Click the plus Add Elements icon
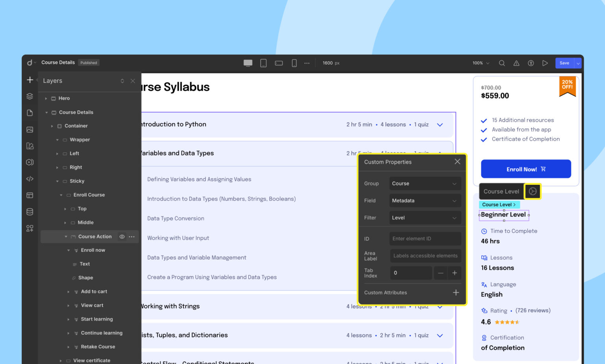Viewport: 605px width, 364px height. 30,80
